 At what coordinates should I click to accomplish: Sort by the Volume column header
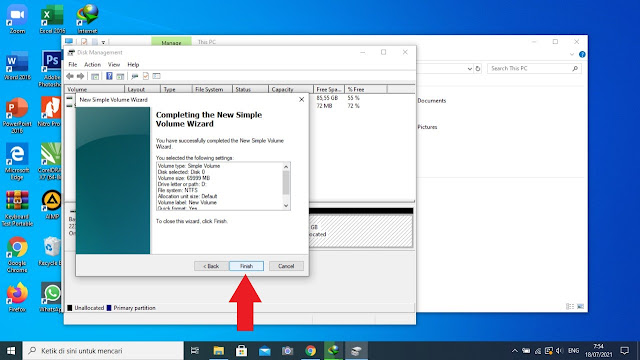point(95,89)
